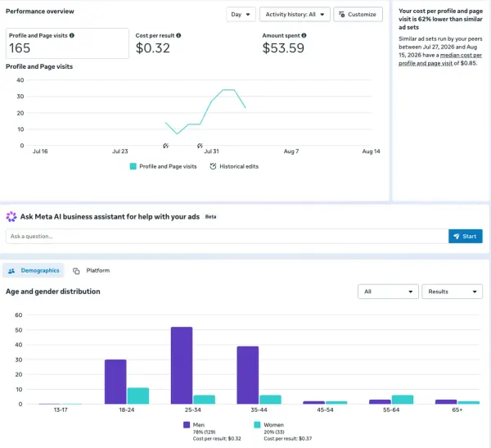Click the Men bar for 45-54

click(x=313, y=402)
